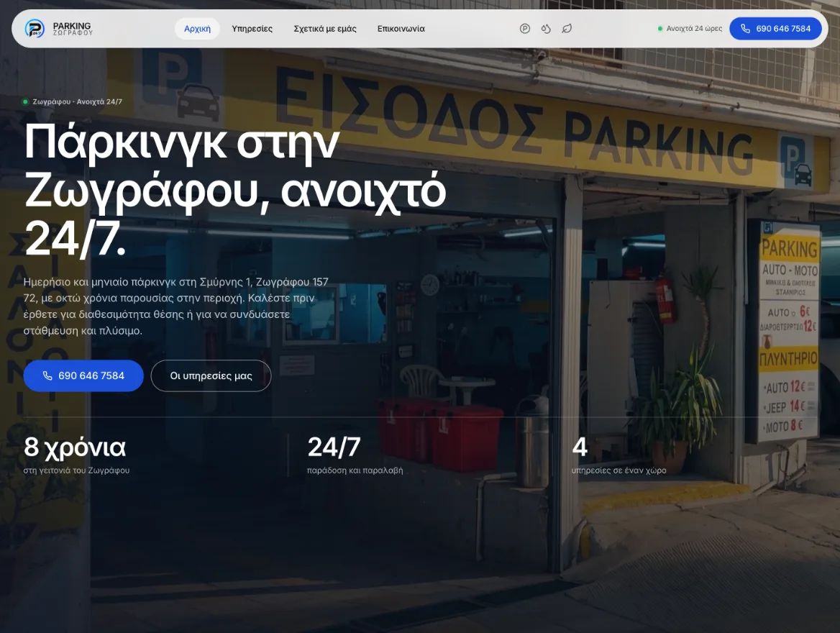The image size is (840, 633).
Task: Select the Επικοινωνία nav item
Action: 401,29
